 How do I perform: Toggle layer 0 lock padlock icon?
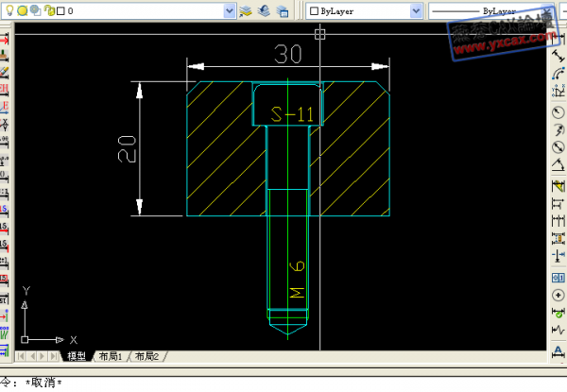[49, 10]
